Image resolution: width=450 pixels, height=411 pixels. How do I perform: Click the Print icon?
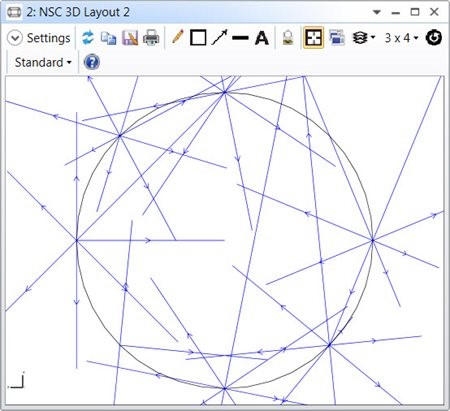tap(151, 38)
